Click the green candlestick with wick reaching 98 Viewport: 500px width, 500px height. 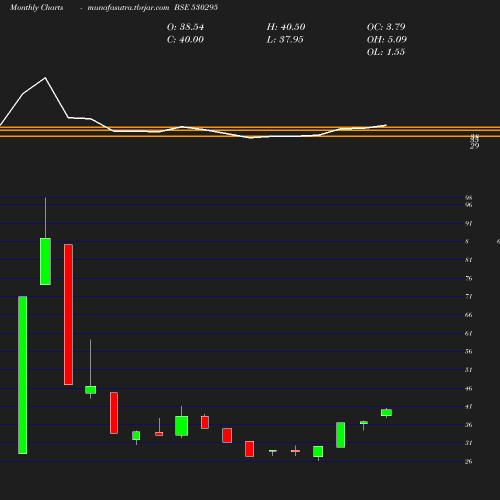point(46,262)
